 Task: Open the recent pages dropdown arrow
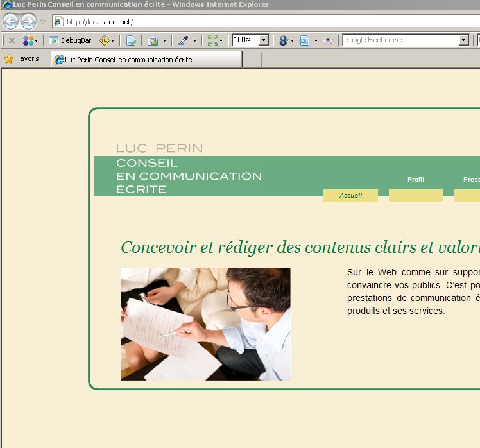pos(43,22)
